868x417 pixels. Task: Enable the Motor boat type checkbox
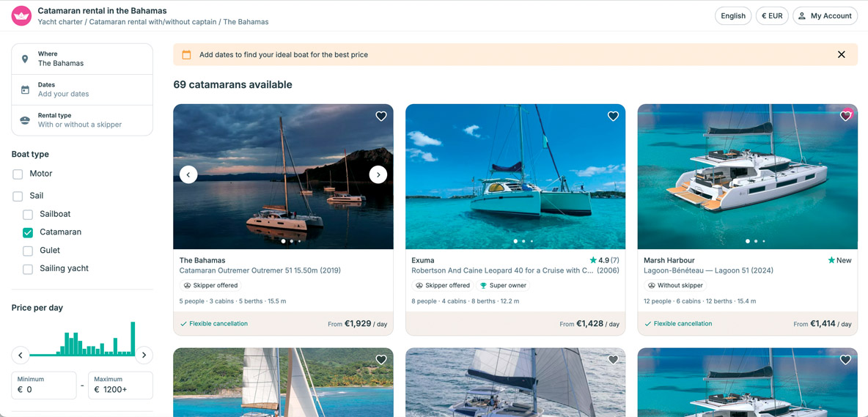coord(18,174)
